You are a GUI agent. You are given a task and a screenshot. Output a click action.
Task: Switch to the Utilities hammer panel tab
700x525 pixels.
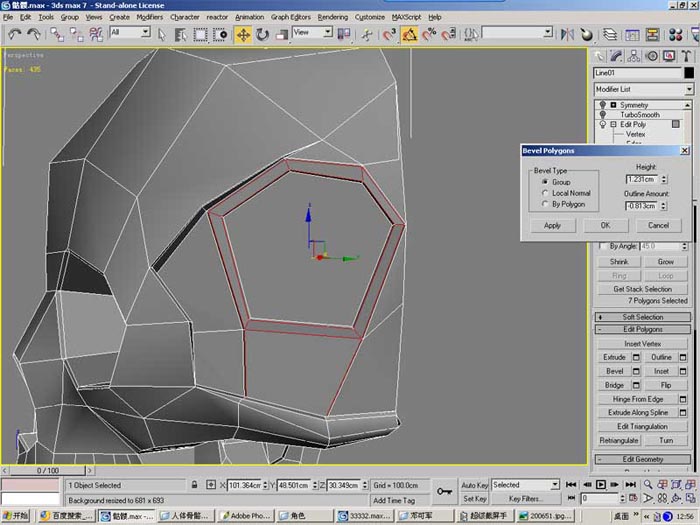coord(686,56)
